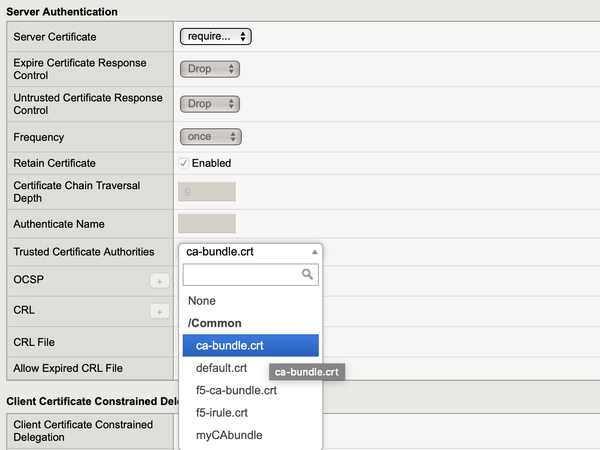
Task: Choose default.crt from the list
Action: point(221,368)
